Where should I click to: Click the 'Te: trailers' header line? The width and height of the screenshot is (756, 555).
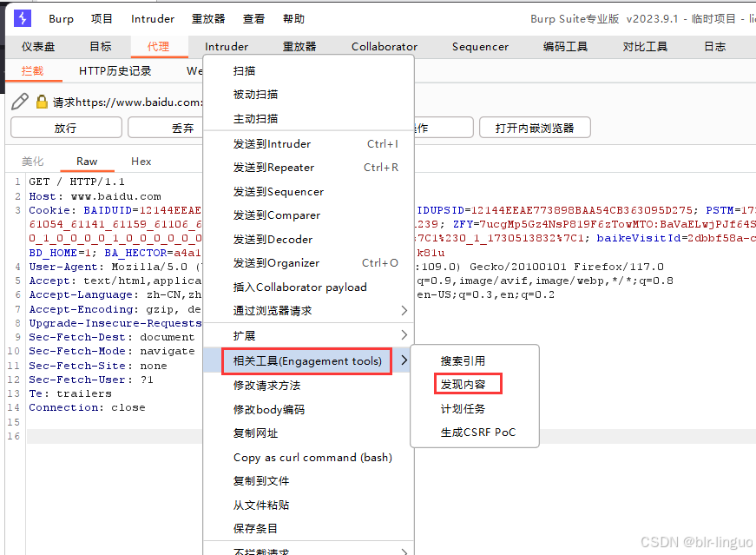[70, 393]
